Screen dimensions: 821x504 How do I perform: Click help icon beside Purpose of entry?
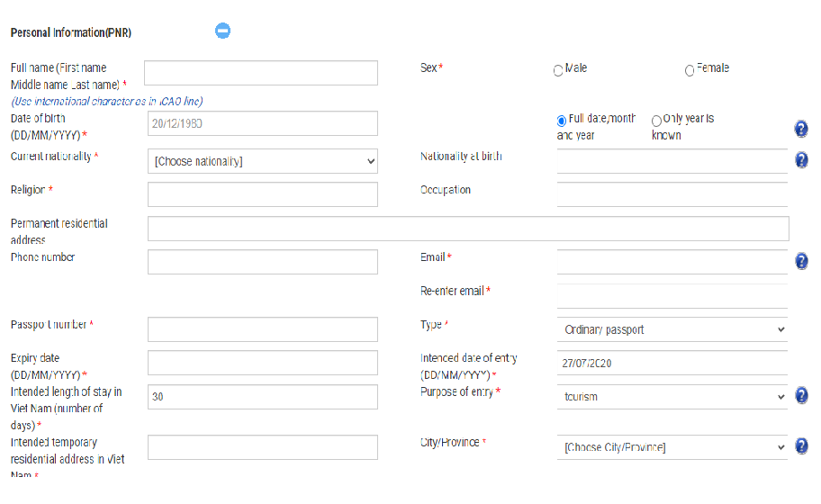[801, 396]
